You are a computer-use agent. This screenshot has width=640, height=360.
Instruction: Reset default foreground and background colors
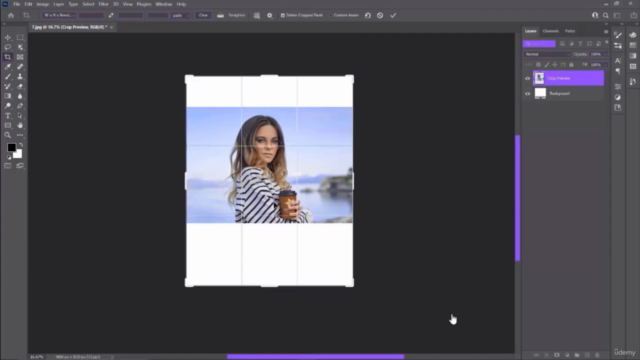9,157
